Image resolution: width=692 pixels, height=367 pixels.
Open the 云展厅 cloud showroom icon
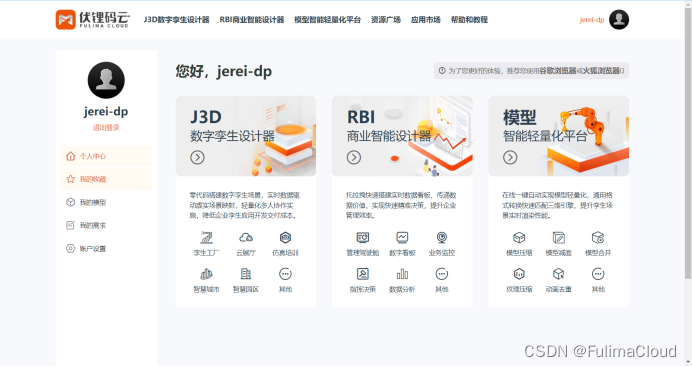click(246, 238)
